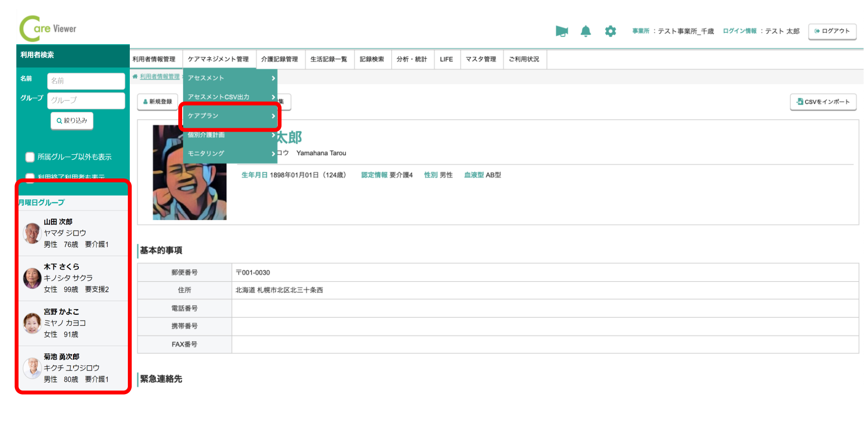Viewport: 868px width, 422px height.
Task: Select 宮野 かよこ in the user list
Action: pos(73,323)
